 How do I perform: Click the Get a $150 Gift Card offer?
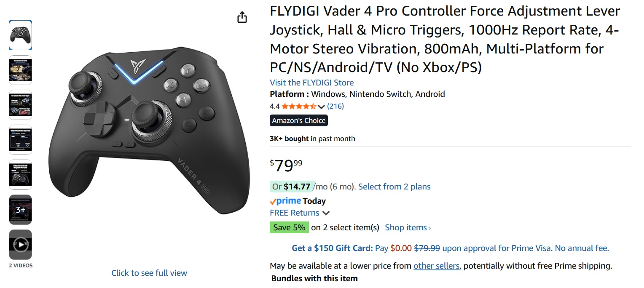(x=332, y=248)
